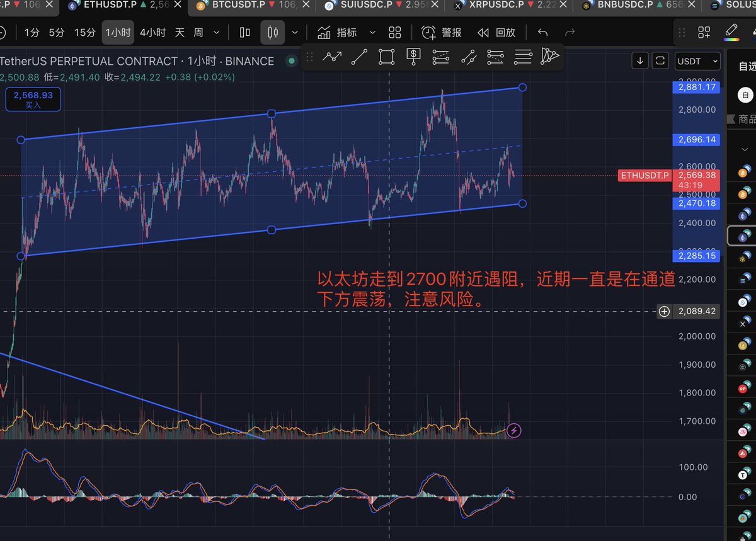Click the purple lightning bolt icon
Image resolution: width=756 pixels, height=541 pixels.
pos(514,431)
